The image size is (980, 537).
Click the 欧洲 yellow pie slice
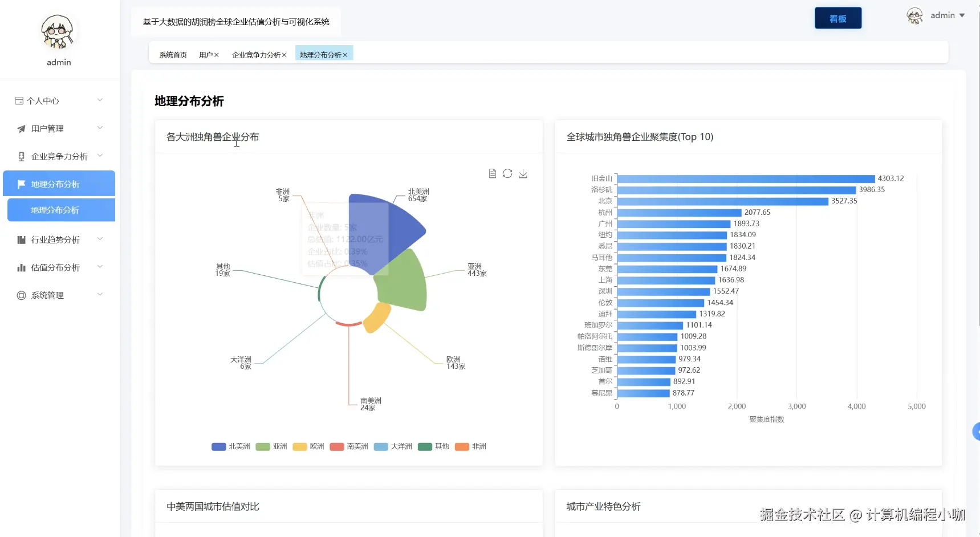coord(377,317)
